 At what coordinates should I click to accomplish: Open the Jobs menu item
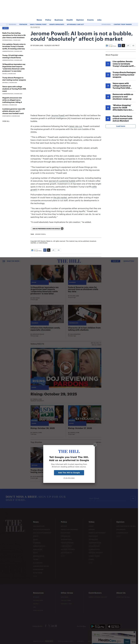[x=99, y=20]
